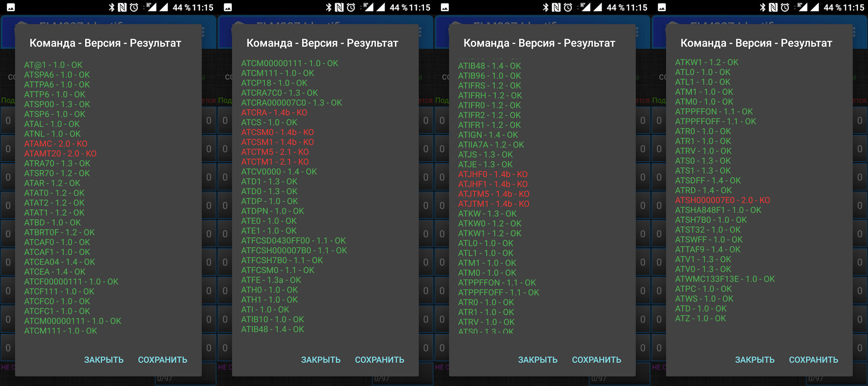Screen dimensions: 868x386
Task: Select the row 'ATPC - 1.0 - OK'
Action: [x=703, y=289]
